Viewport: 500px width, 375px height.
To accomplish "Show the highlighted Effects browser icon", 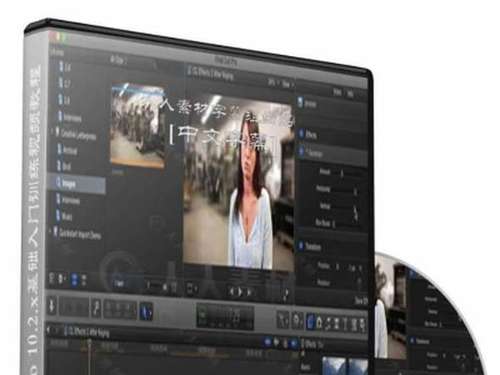I will [310, 322].
